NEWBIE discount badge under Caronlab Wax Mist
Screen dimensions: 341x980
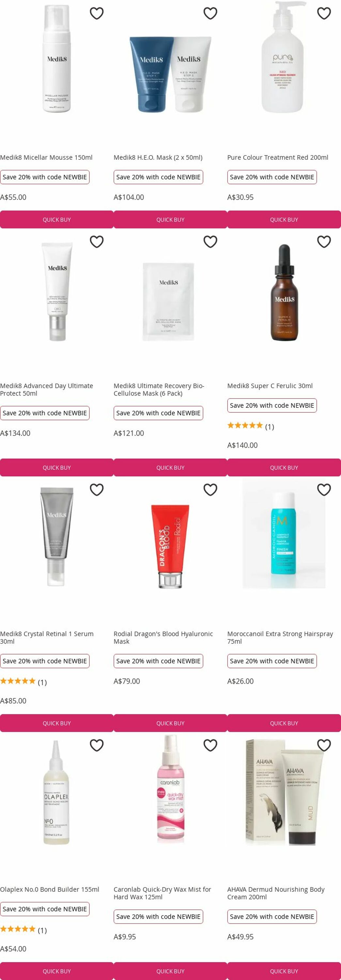click(x=158, y=917)
